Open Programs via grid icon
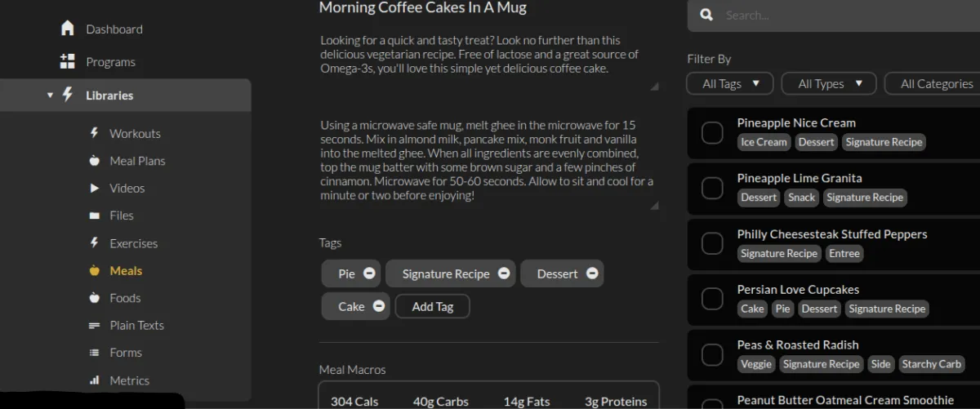Image resolution: width=980 pixels, height=409 pixels. pos(68,61)
